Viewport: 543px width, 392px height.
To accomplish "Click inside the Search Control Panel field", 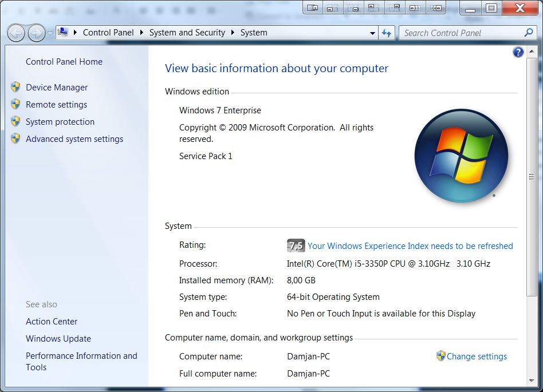I will pyautogui.click(x=461, y=33).
